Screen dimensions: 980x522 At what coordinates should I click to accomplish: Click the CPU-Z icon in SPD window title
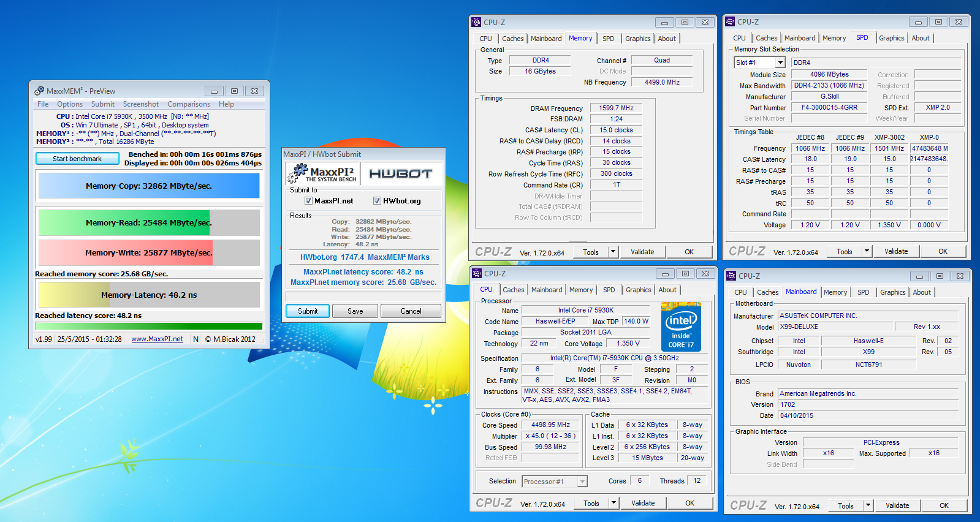[x=730, y=21]
